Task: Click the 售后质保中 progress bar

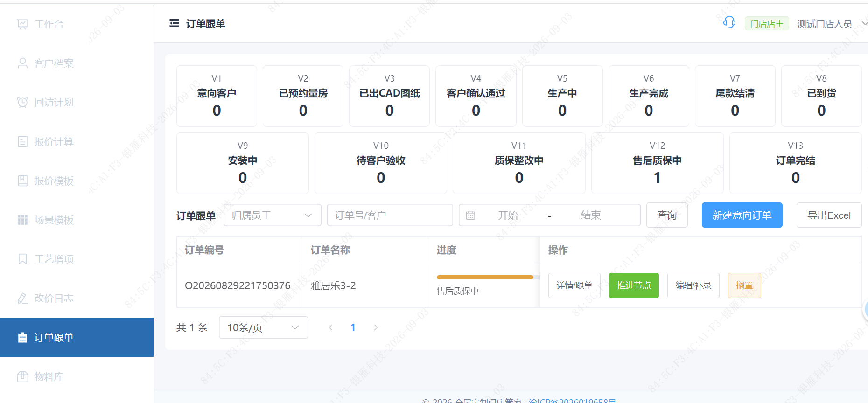Action: (488, 277)
